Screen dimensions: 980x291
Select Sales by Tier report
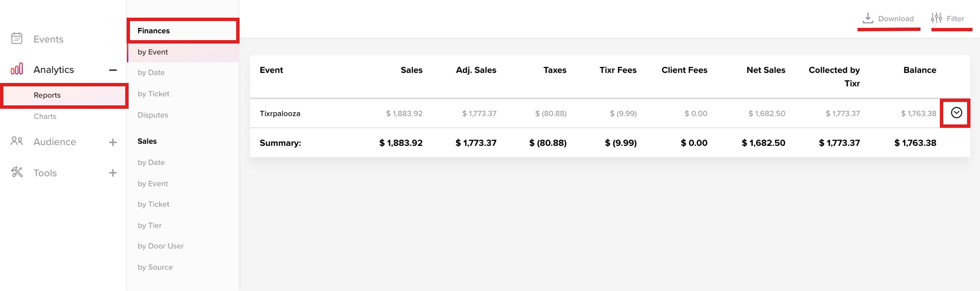149,226
